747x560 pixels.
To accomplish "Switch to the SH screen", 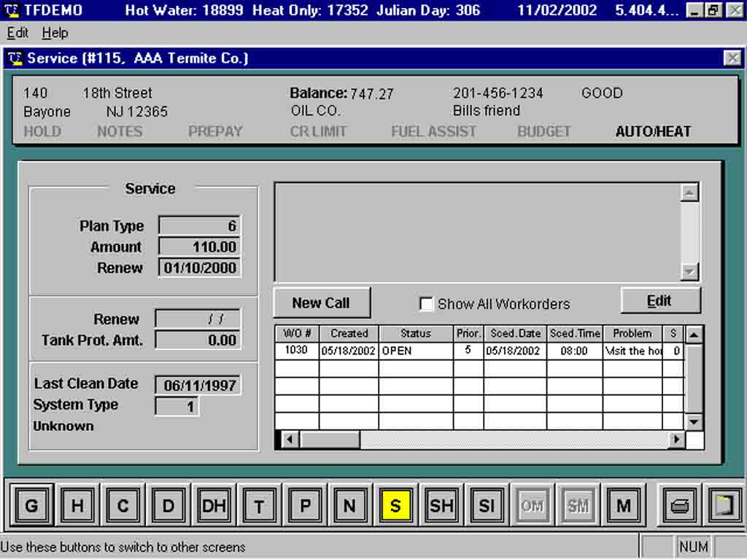I will pyautogui.click(x=441, y=505).
